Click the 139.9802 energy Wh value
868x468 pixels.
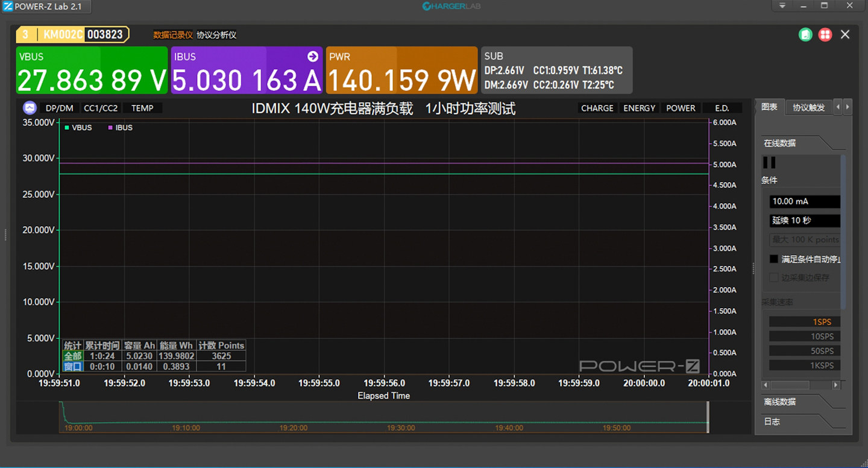(177, 356)
